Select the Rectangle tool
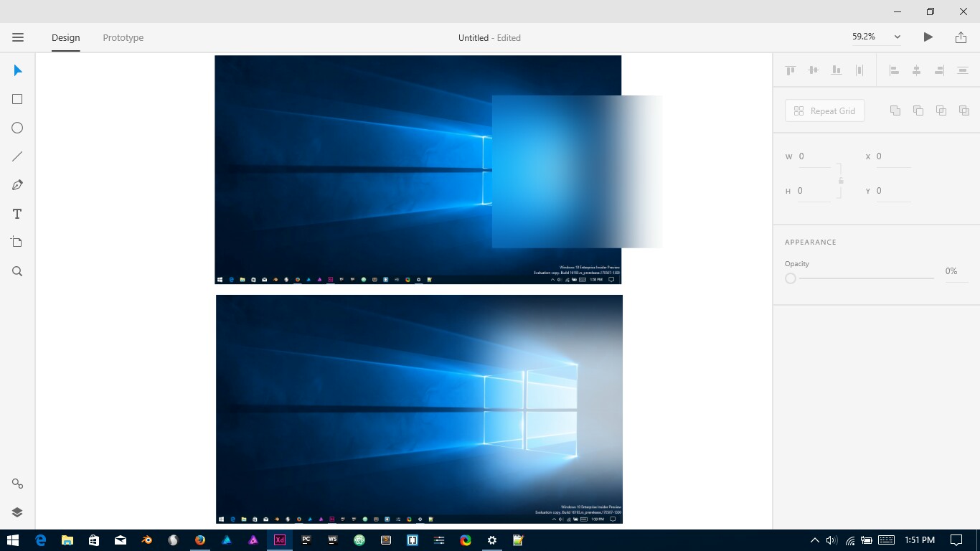The image size is (980, 551). (x=17, y=99)
